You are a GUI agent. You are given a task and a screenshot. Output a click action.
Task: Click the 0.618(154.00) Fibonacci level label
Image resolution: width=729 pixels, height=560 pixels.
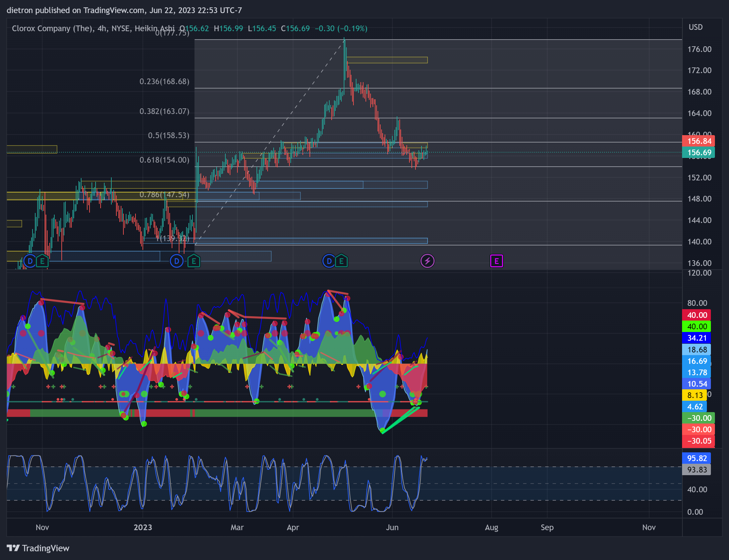tap(164, 160)
